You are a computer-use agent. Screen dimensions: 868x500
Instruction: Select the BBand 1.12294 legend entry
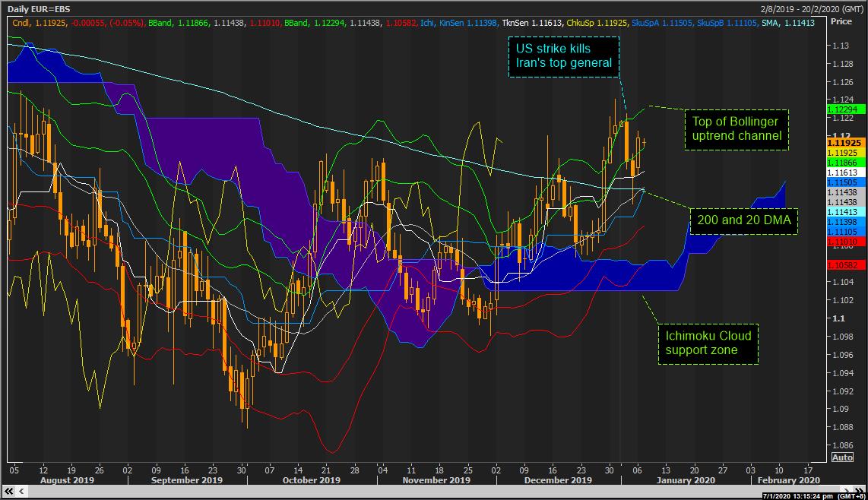coord(296,22)
